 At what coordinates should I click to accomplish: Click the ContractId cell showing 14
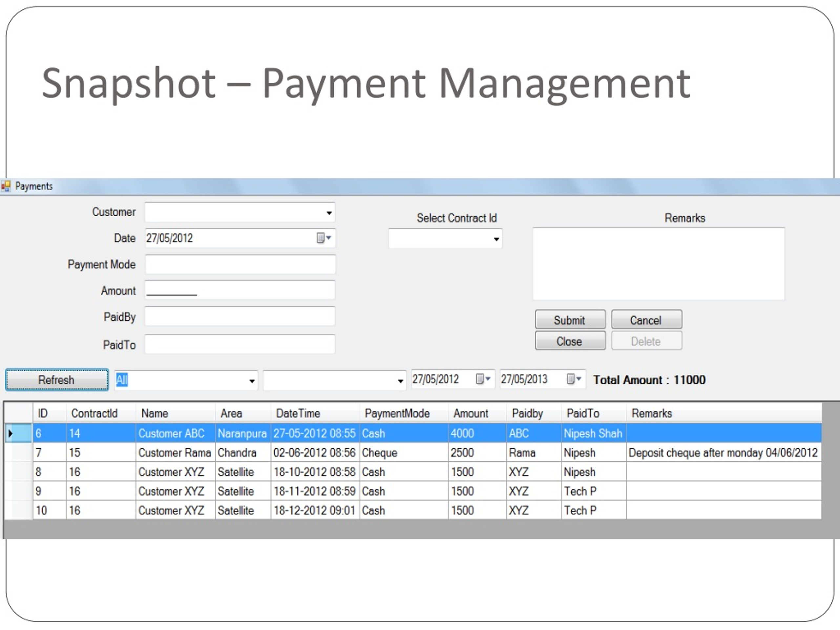pyautogui.click(x=101, y=433)
